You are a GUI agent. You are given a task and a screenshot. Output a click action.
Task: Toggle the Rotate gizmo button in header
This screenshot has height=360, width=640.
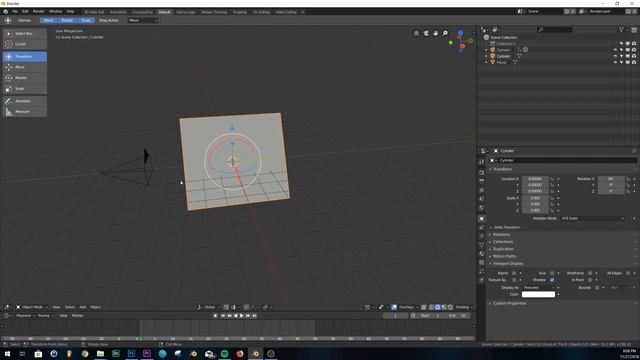pos(67,20)
